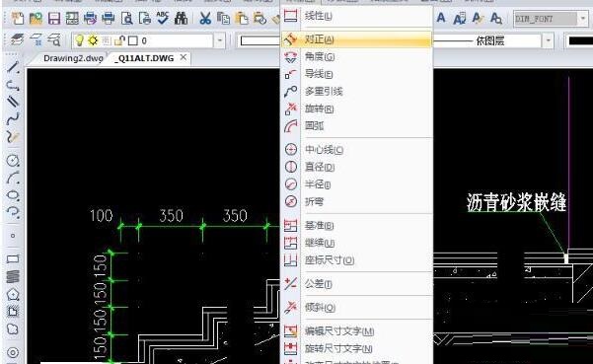The image size is (593, 364).
Task: Choose 公差 tolerance menu item
Action: point(356,284)
